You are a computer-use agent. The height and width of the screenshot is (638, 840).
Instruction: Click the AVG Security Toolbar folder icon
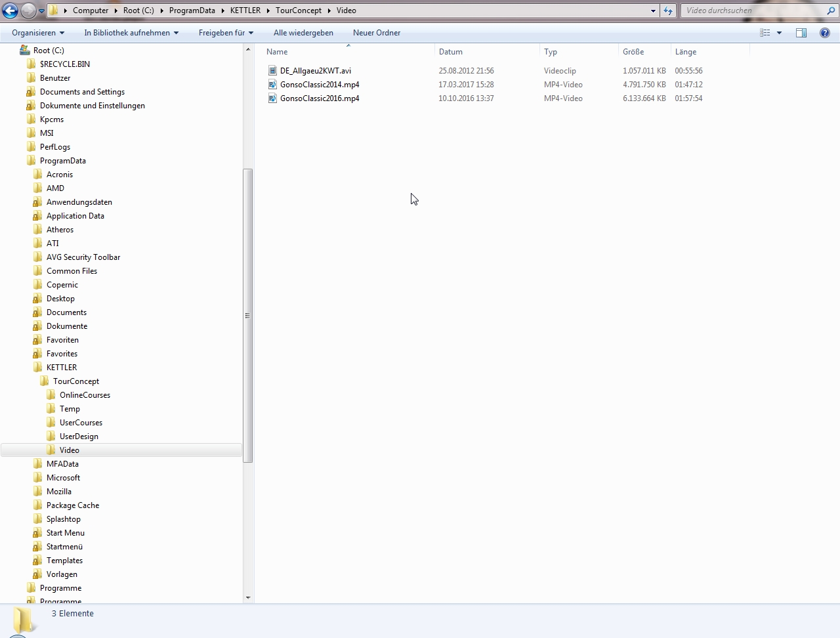click(37, 257)
